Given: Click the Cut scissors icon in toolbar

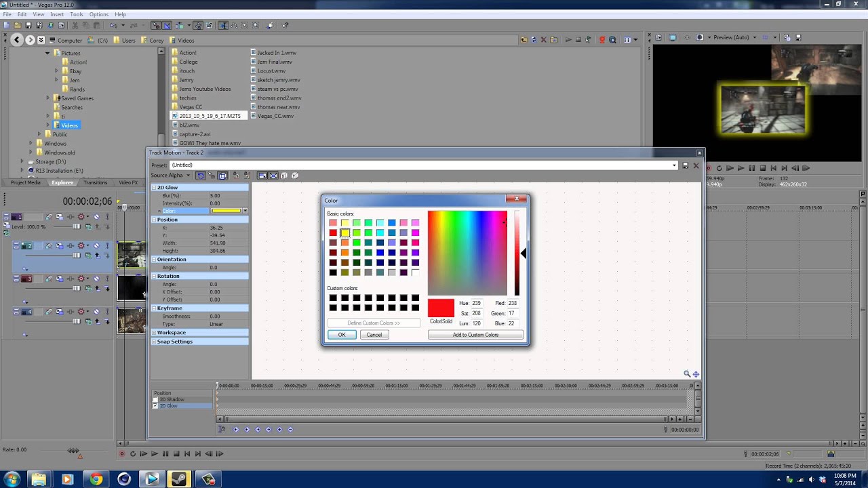Looking at the screenshot, I should click(x=75, y=26).
